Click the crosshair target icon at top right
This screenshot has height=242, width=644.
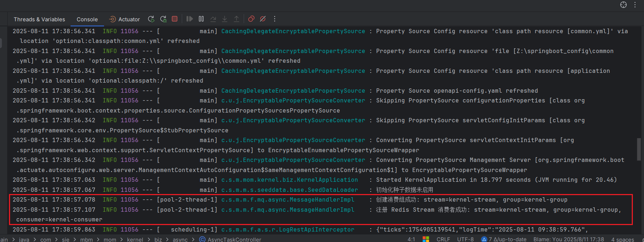coord(623,5)
